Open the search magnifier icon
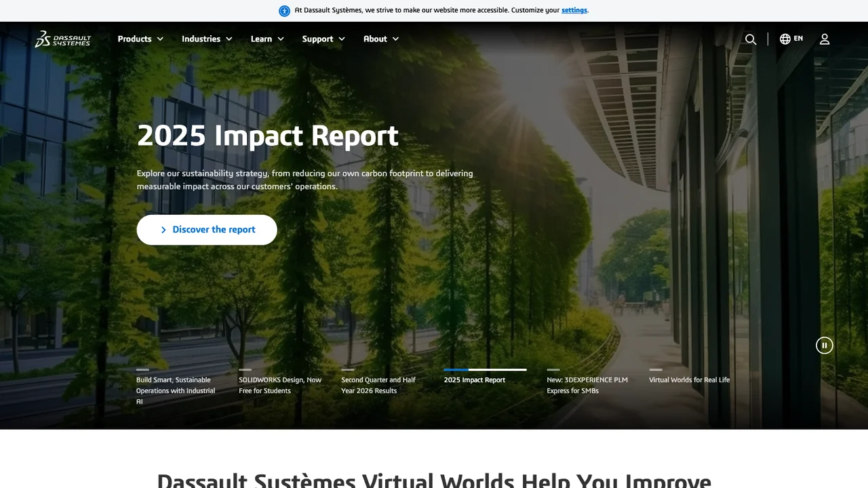Screen dimensions: 868x488 pos(751,39)
